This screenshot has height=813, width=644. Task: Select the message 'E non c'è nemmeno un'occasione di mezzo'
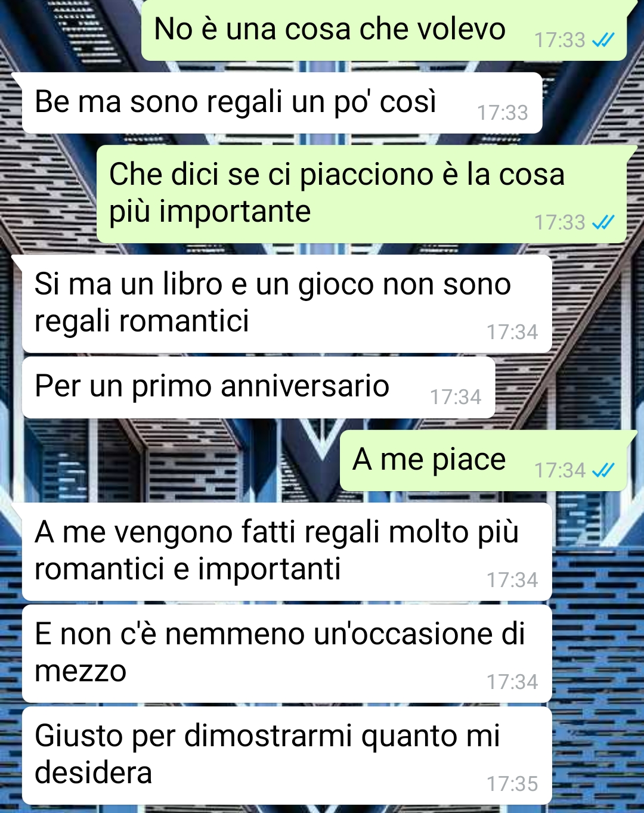click(287, 653)
